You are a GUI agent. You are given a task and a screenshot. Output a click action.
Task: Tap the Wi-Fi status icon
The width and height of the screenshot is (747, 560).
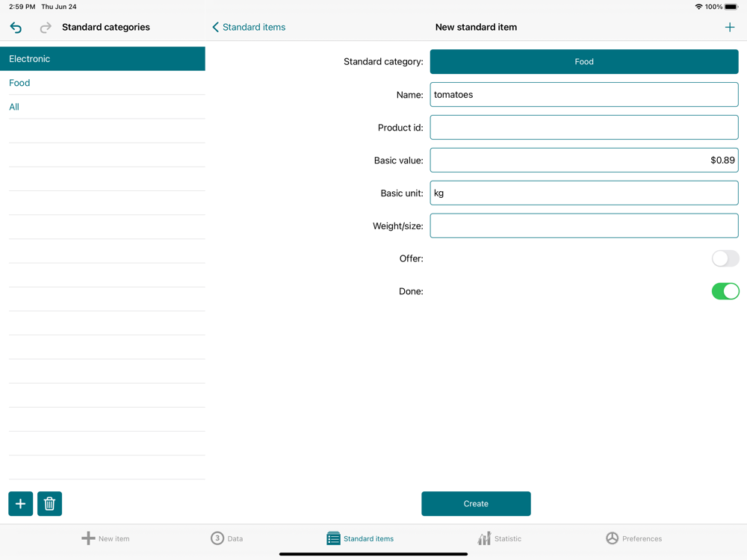tap(698, 7)
